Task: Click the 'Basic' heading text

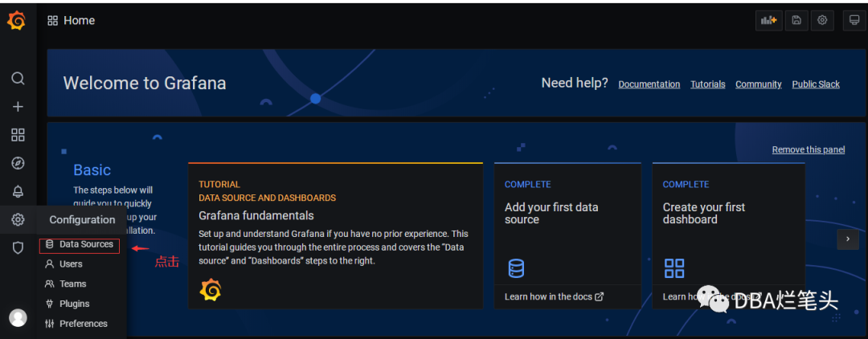Action: (92, 169)
